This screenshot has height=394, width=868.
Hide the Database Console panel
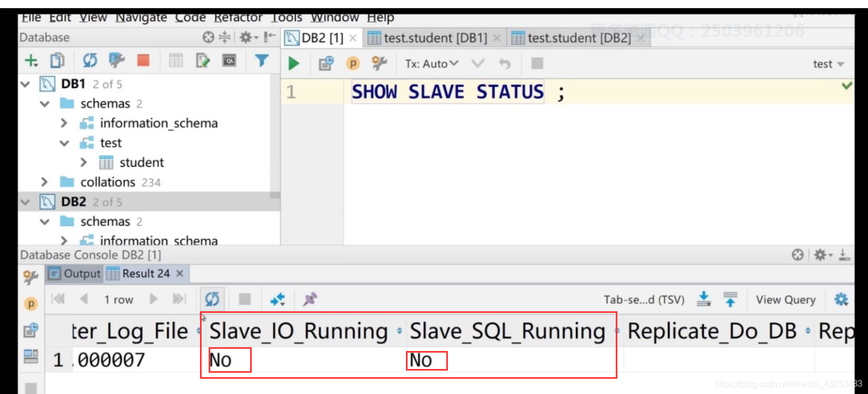tap(845, 255)
